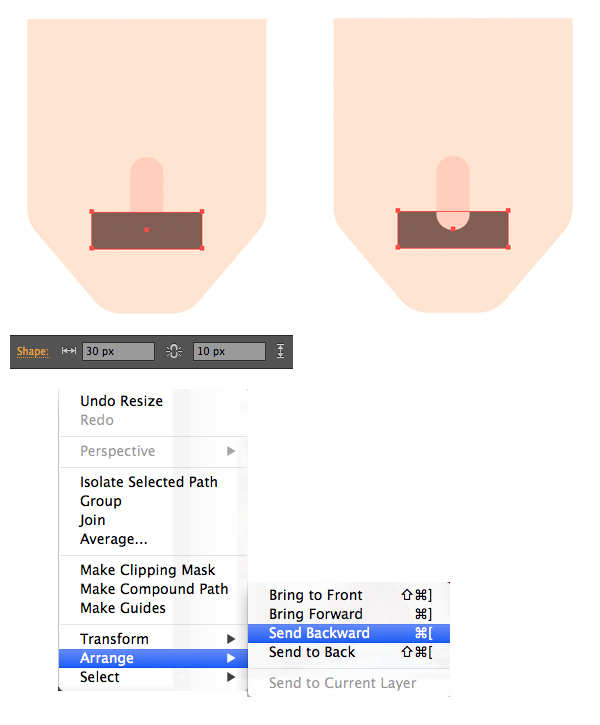The width and height of the screenshot is (600, 725).
Task: Select Make Clipping Mask
Action: [147, 570]
